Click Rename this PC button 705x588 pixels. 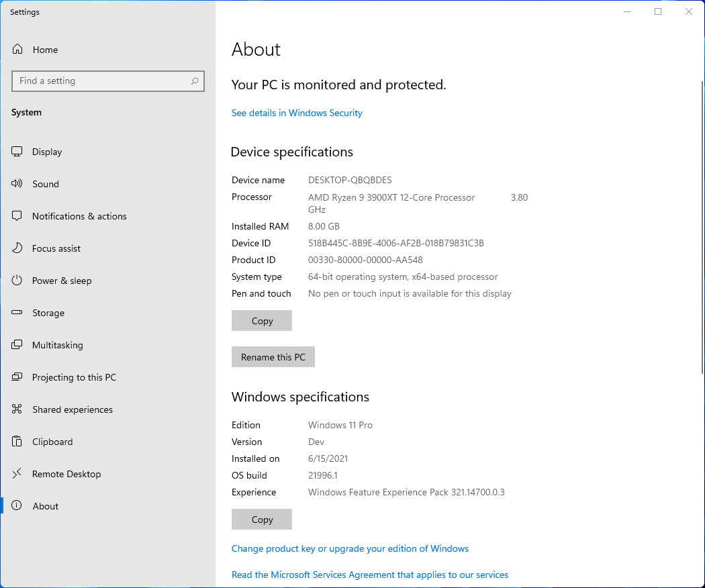[273, 357]
